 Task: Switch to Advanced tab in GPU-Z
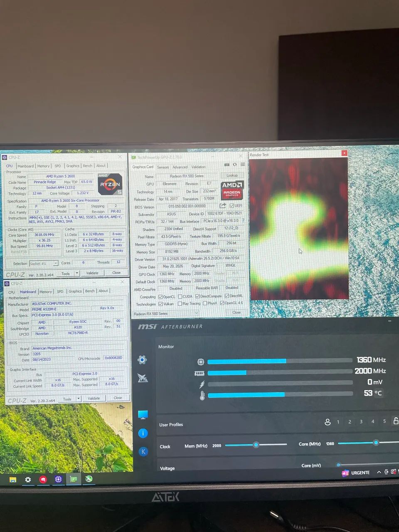(x=180, y=167)
